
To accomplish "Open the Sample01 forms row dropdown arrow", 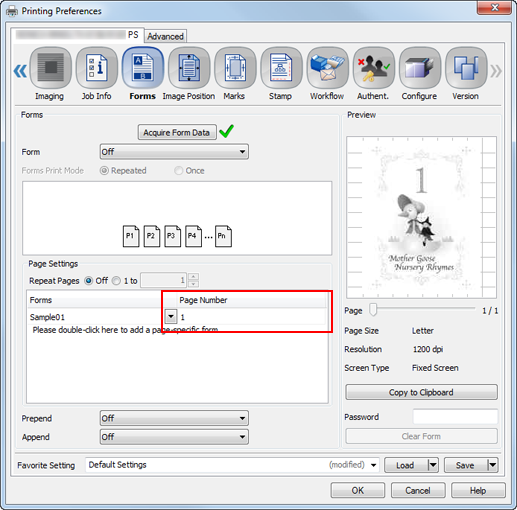I will [x=171, y=316].
